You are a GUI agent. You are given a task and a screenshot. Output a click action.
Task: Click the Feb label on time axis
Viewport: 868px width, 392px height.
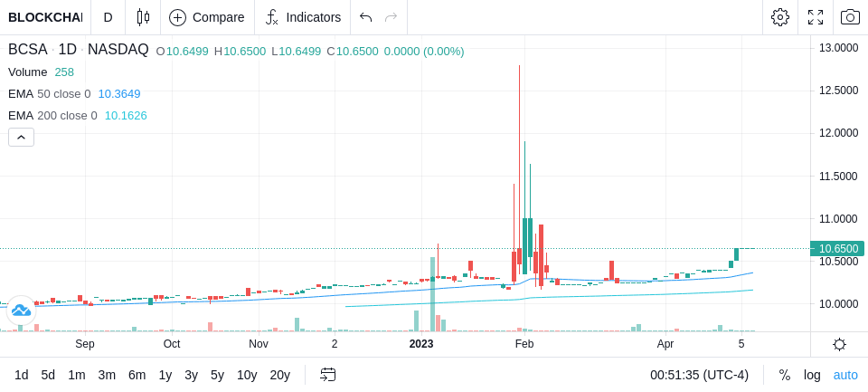pos(524,344)
